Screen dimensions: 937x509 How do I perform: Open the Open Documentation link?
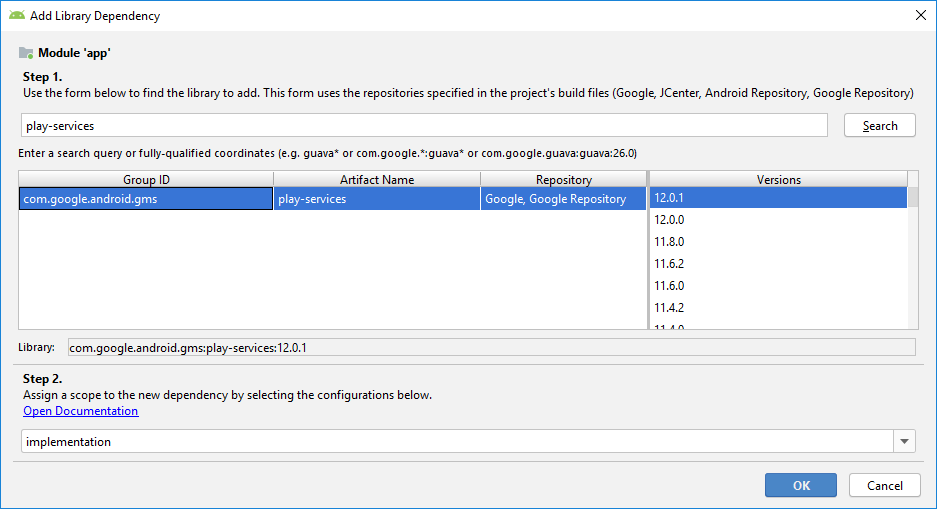(81, 411)
